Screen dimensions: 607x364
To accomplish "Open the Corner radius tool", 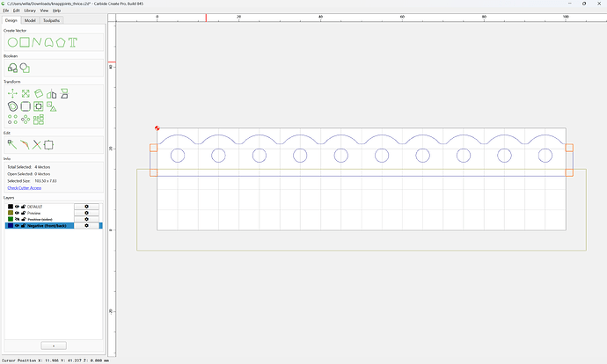I will [26, 106].
